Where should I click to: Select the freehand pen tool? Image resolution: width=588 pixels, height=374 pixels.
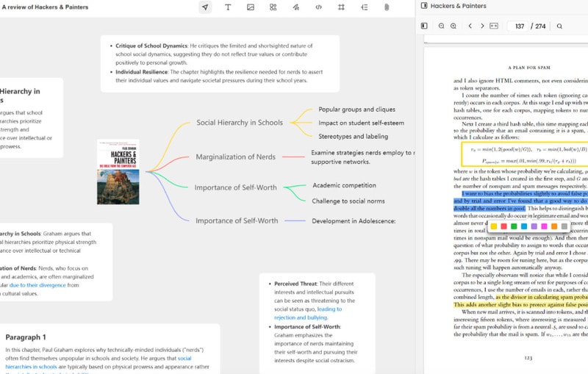(296, 7)
